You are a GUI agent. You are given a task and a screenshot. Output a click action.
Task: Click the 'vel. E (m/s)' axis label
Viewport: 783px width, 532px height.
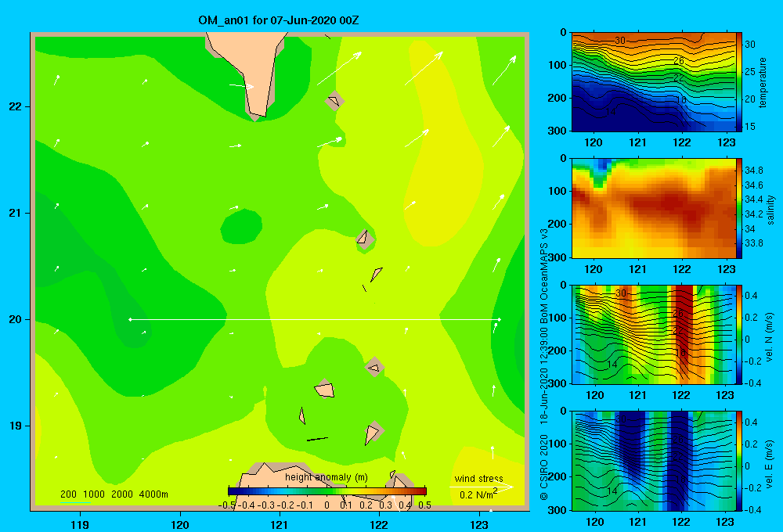[769, 463]
